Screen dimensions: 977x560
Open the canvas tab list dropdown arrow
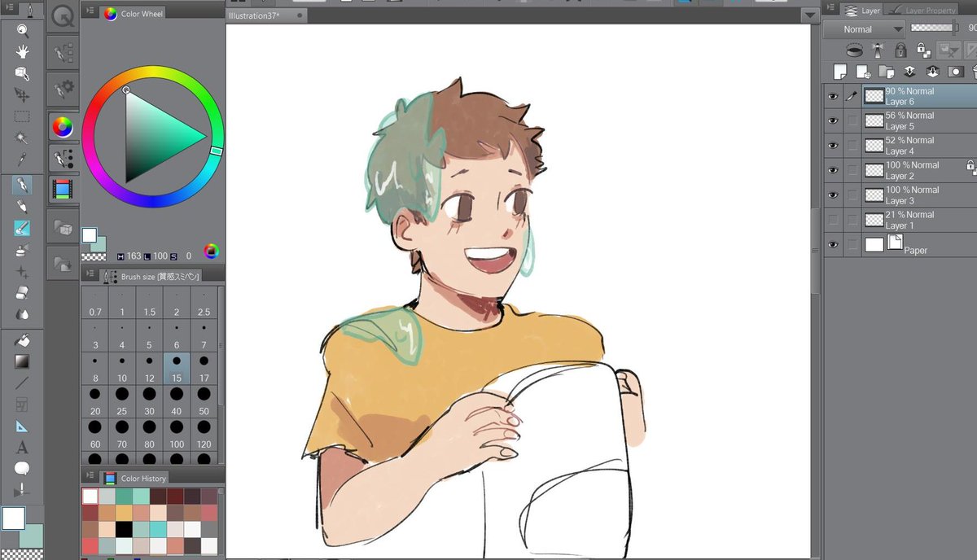[x=809, y=15]
